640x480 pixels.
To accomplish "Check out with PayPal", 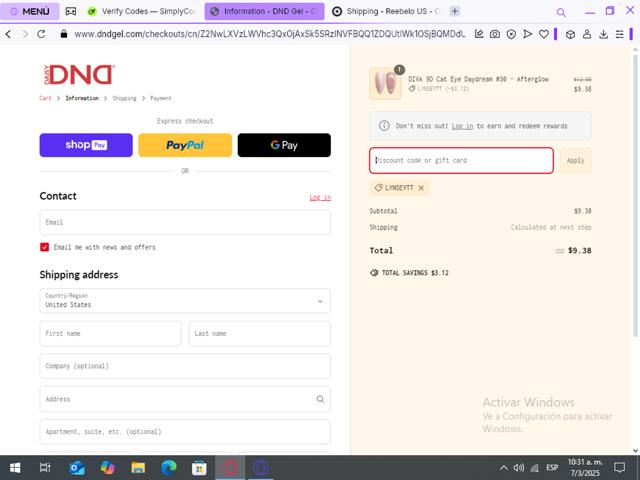I will coord(185,145).
